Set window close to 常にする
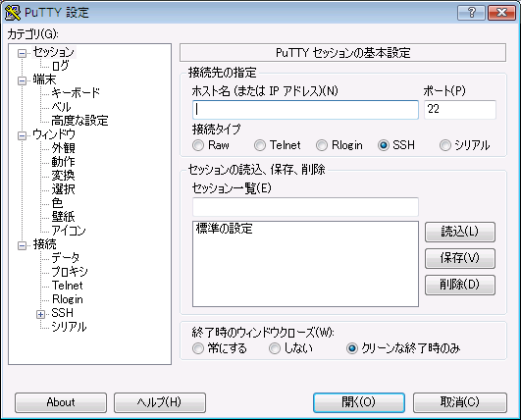Viewport: 521px width, 420px height. pyautogui.click(x=198, y=348)
